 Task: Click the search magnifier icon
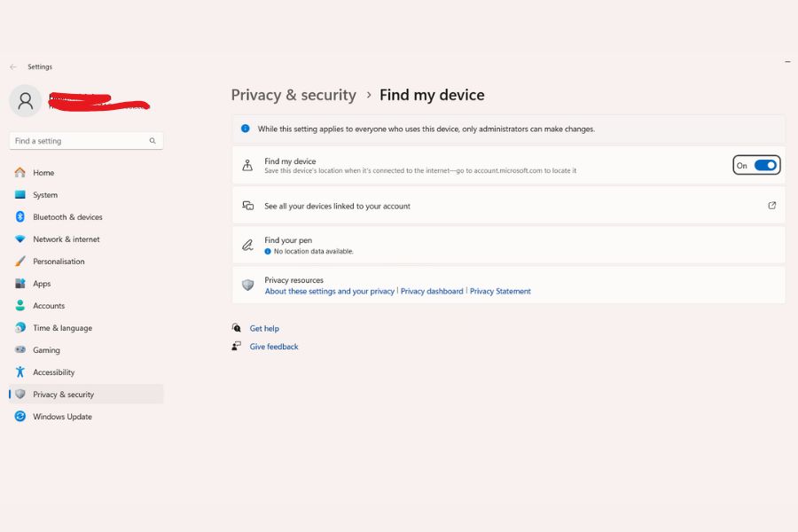point(153,141)
